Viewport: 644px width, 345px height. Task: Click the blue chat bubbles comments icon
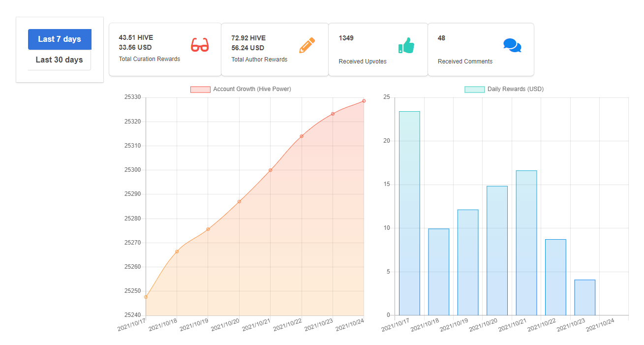coord(512,45)
